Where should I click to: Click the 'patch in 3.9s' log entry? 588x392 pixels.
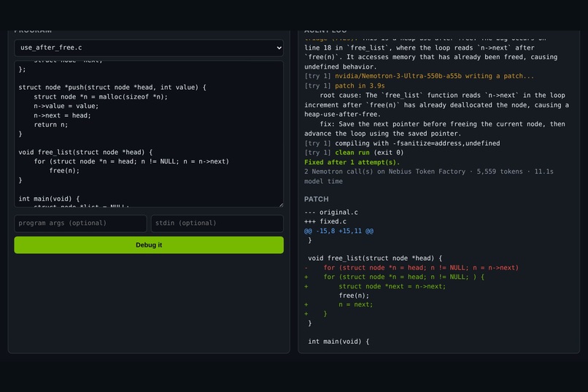[x=360, y=86]
